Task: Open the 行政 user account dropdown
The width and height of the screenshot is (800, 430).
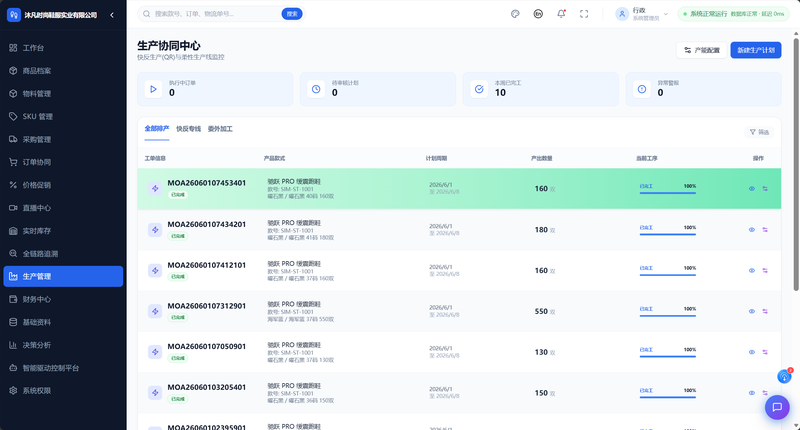Action: 642,14
